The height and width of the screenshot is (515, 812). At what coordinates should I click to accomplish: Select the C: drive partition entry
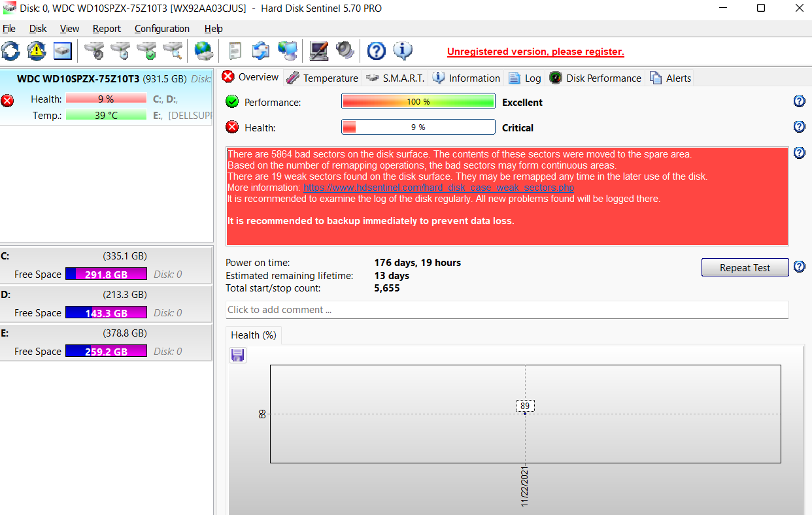106,265
